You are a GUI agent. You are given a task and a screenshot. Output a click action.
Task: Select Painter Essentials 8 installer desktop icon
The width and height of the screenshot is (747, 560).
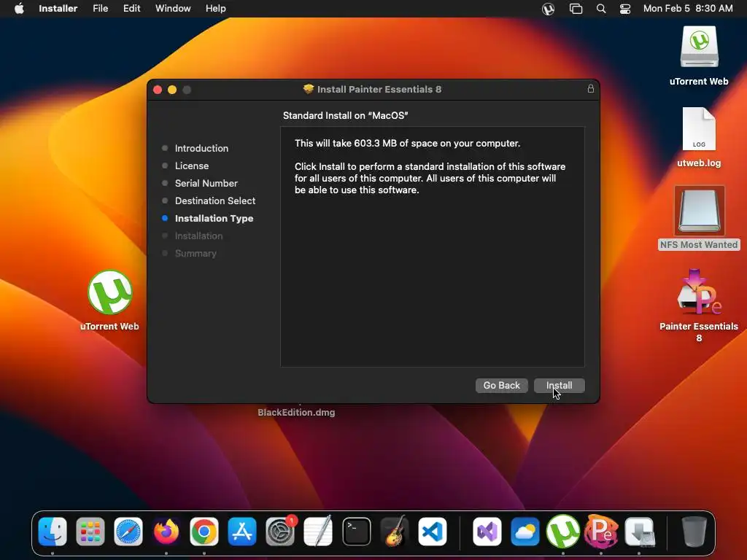[699, 293]
